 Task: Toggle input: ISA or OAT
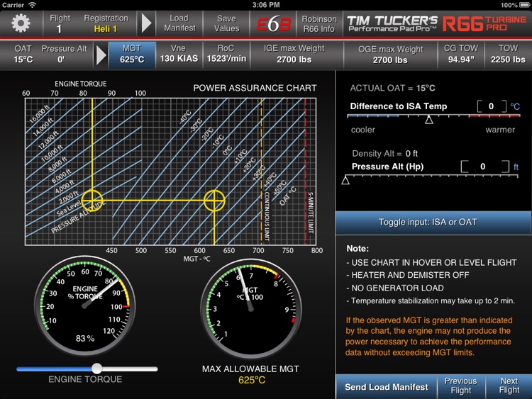433,223
